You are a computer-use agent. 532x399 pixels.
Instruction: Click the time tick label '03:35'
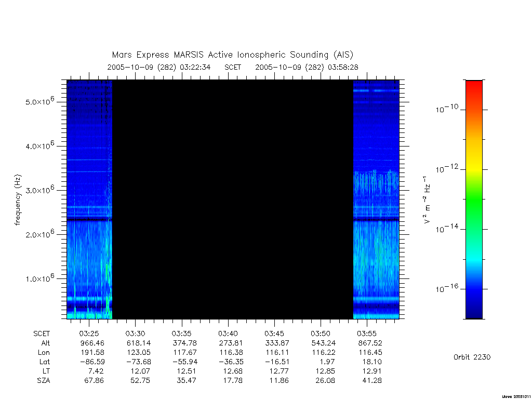coord(181,334)
